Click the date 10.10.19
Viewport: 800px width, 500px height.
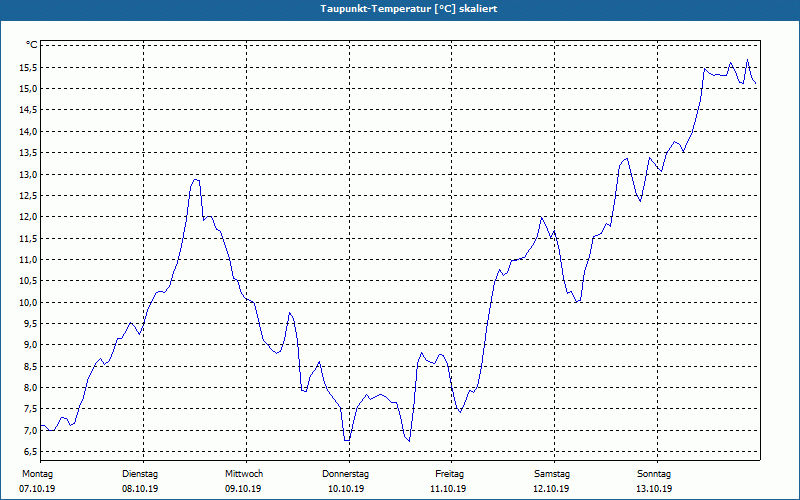346,489
